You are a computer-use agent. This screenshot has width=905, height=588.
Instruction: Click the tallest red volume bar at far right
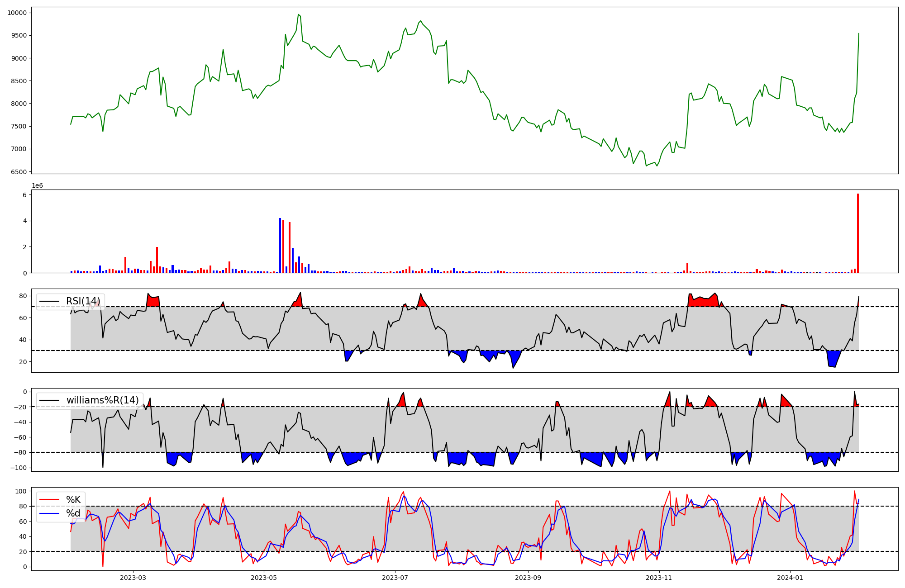[858, 233]
